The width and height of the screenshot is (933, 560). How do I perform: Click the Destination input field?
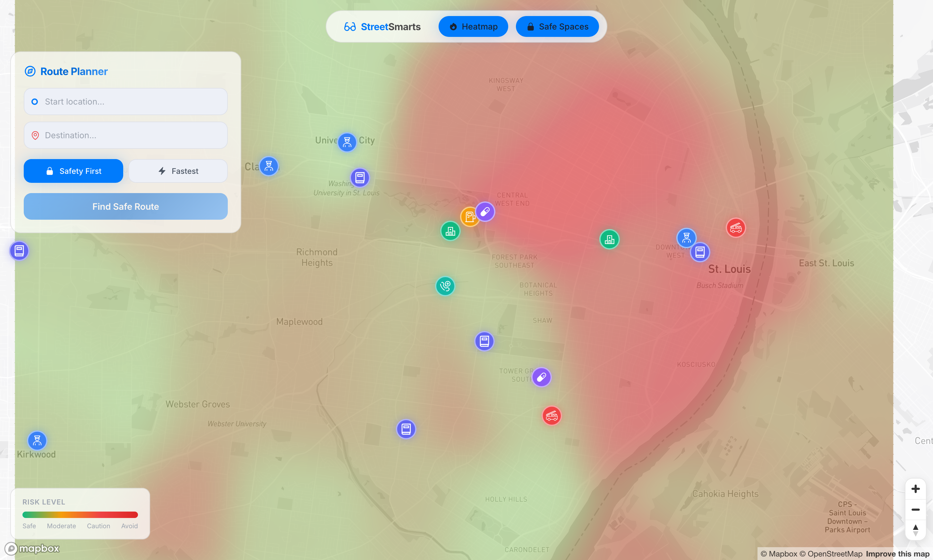coord(126,135)
